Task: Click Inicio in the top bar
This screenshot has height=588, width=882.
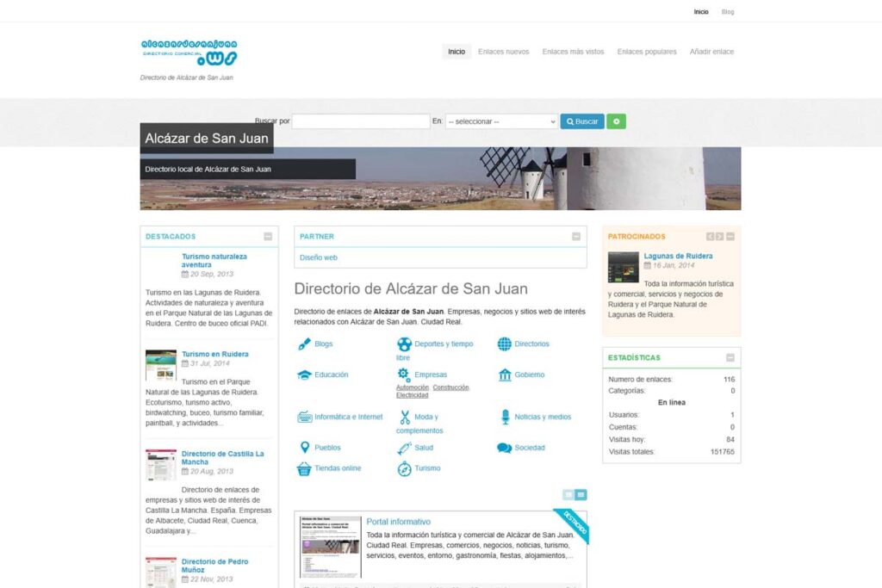Action: point(701,12)
